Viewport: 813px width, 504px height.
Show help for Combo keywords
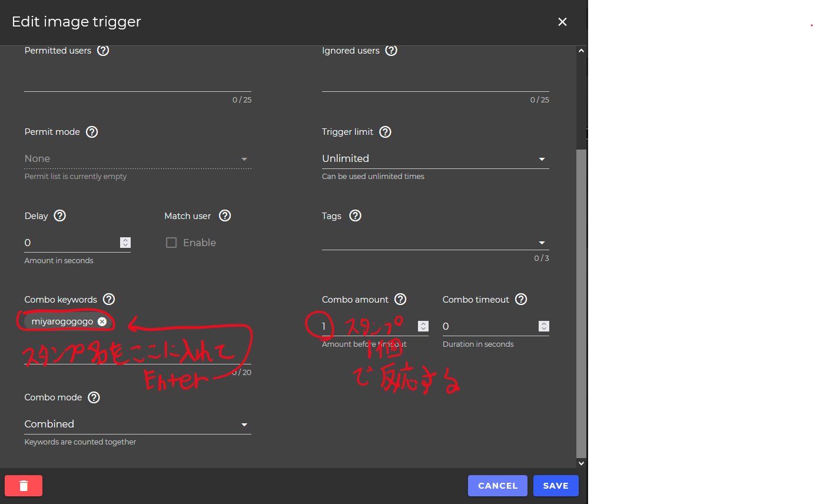click(108, 299)
